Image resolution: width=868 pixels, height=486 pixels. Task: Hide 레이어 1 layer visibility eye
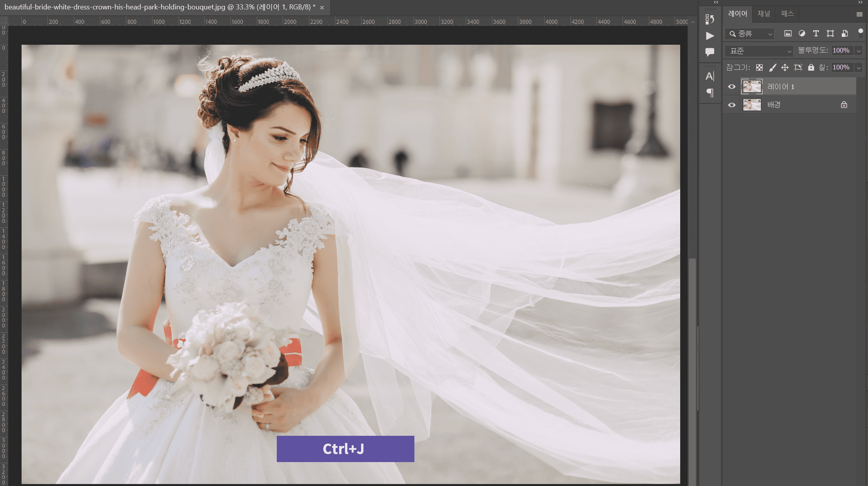click(732, 87)
